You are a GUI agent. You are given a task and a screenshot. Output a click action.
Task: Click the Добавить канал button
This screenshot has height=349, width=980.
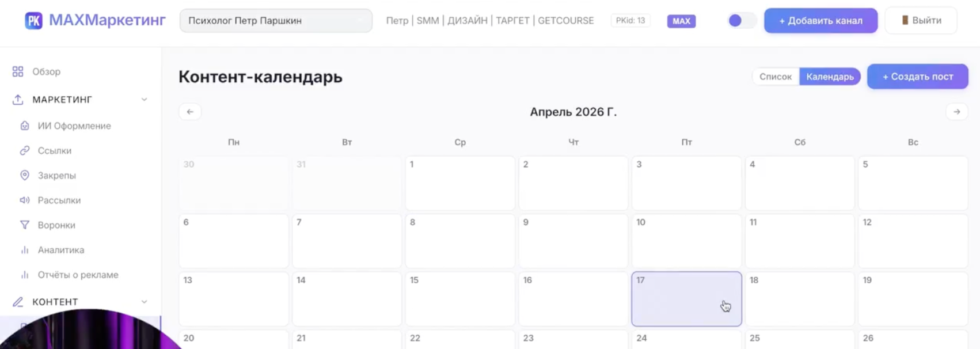click(x=821, y=21)
